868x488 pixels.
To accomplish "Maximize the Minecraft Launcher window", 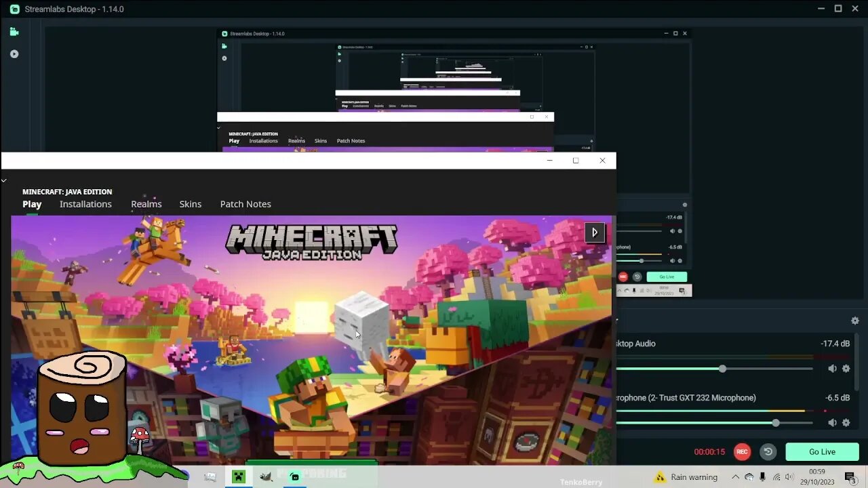I will click(x=576, y=161).
